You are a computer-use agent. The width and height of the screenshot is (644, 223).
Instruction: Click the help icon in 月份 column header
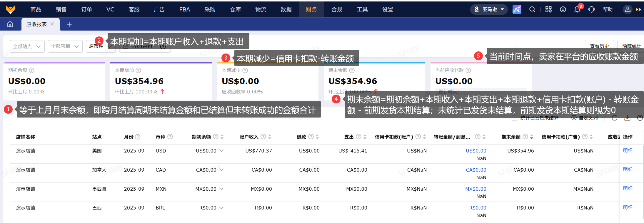[x=137, y=137]
